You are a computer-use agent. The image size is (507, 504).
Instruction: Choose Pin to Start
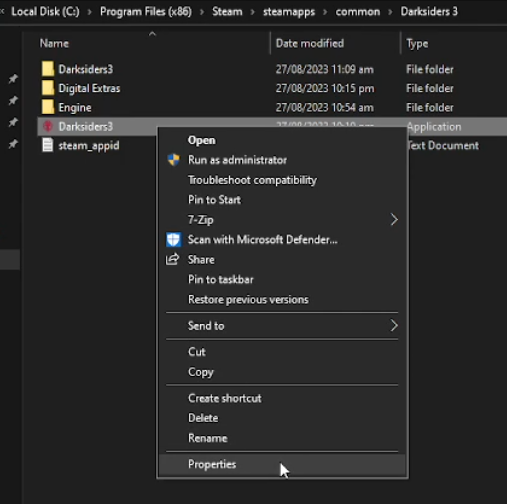(214, 200)
